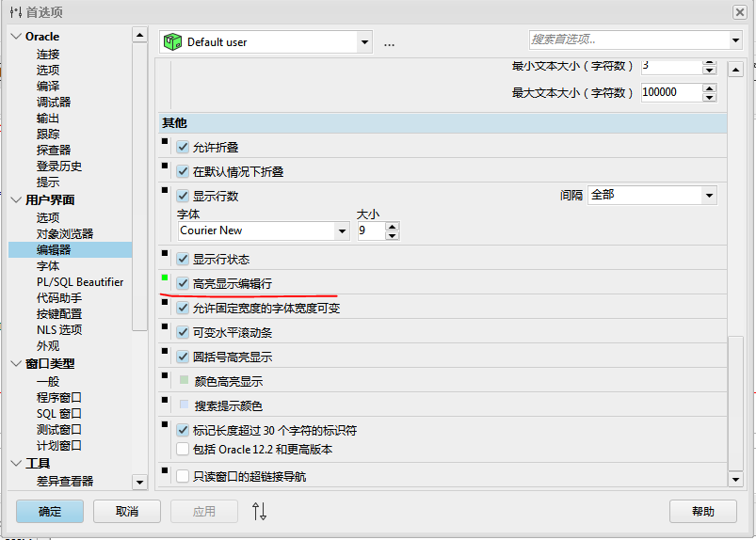Screen dimensions: 756x540
Task: Click the sort order arrows icon
Action: (260, 511)
